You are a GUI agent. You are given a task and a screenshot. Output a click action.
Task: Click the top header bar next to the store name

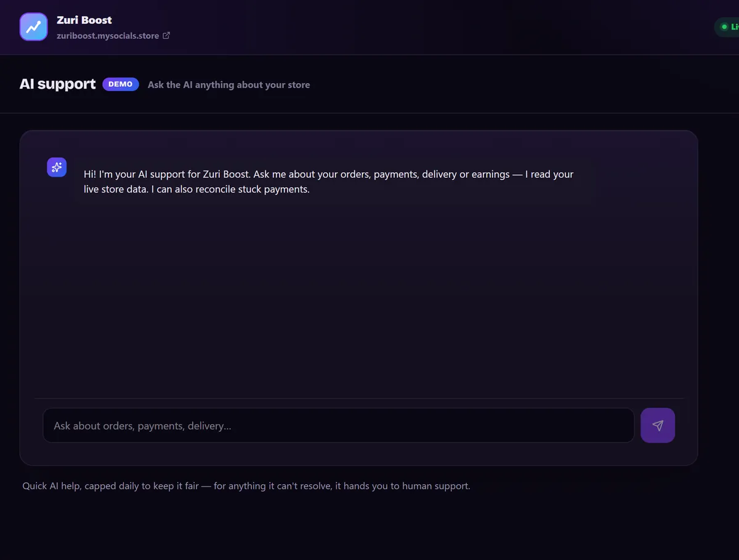(431, 27)
